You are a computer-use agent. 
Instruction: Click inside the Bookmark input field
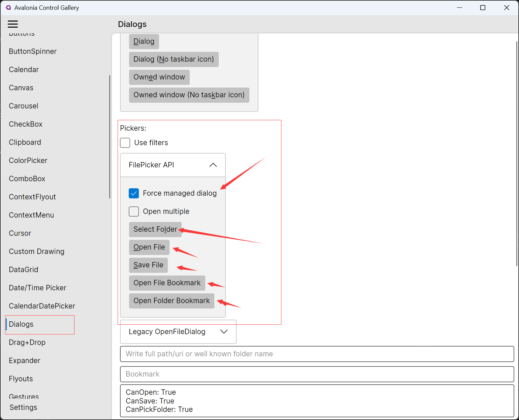pos(317,374)
